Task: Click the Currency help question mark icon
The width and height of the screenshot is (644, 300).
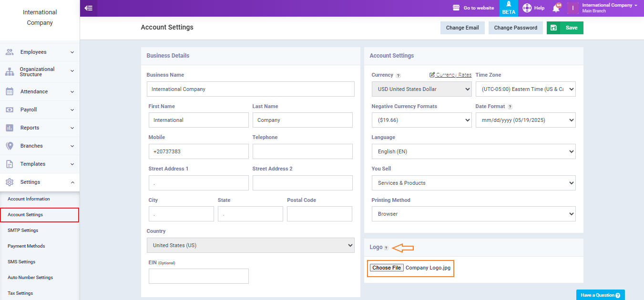Action: click(x=399, y=75)
